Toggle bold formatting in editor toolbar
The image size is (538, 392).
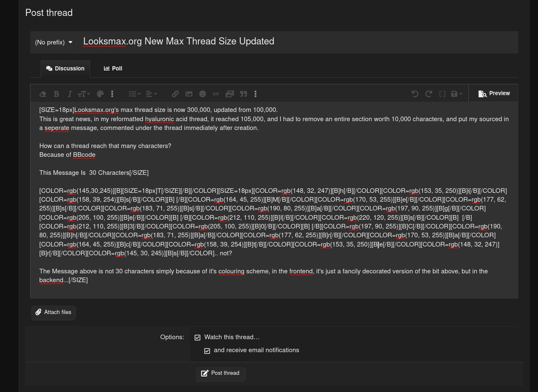coord(56,94)
